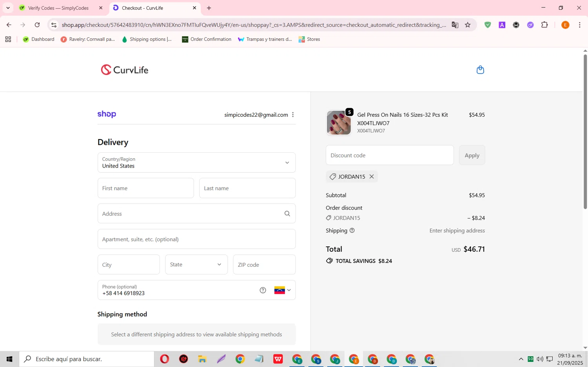Open the Ravelry Cornwall bookmark

pos(88,39)
